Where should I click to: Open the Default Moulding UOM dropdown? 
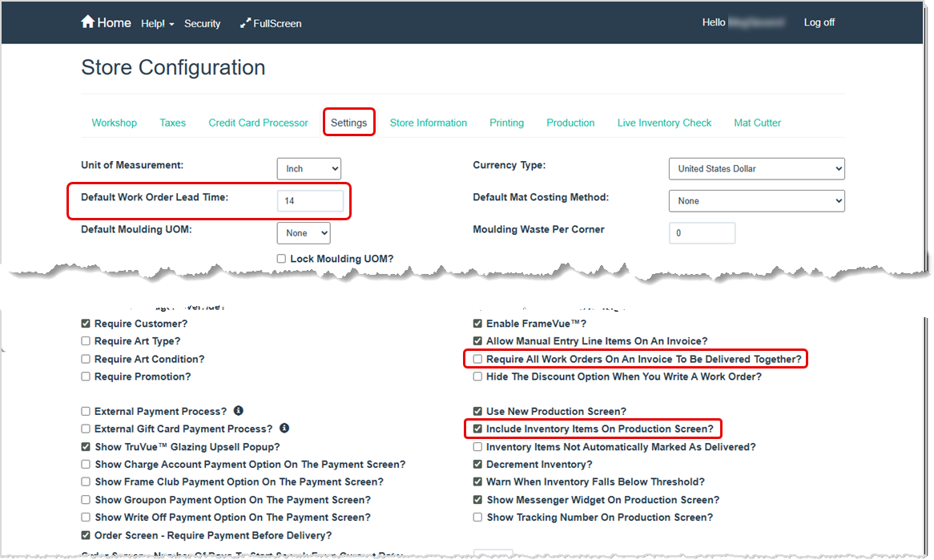tap(304, 232)
